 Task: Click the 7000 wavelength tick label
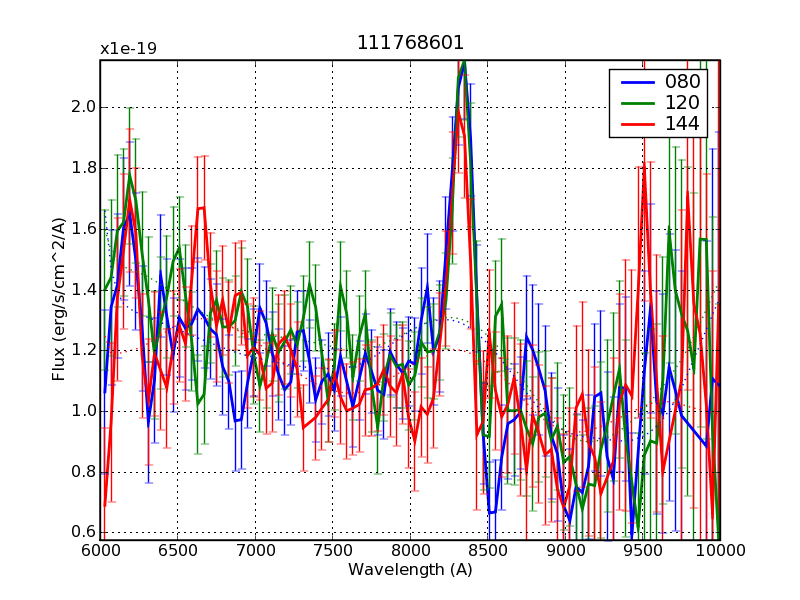255,551
